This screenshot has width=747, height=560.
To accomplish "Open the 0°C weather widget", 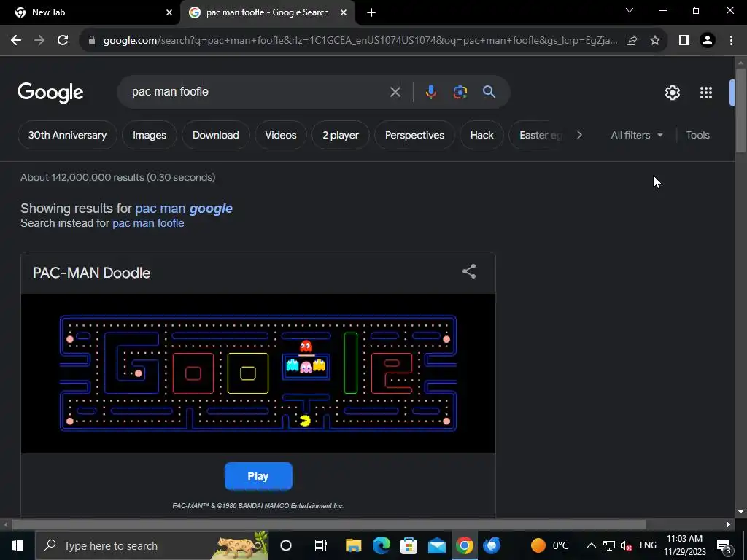I will coord(550,545).
